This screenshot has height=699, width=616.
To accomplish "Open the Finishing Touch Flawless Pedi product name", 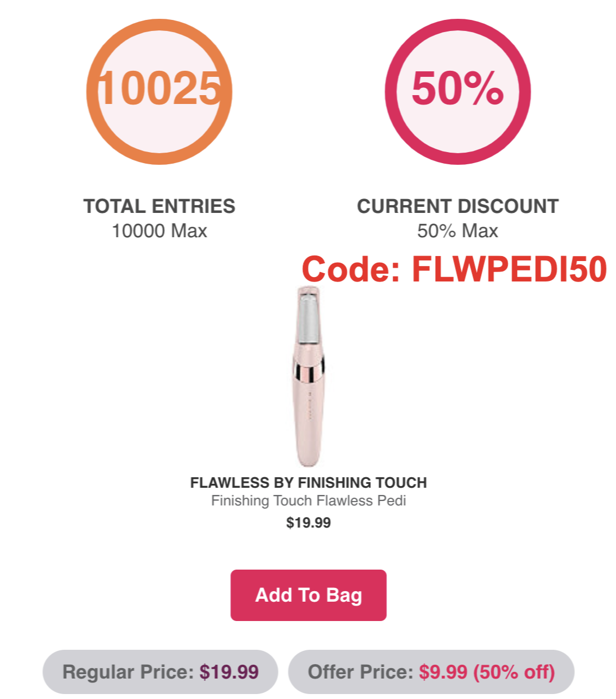I will coord(309,501).
